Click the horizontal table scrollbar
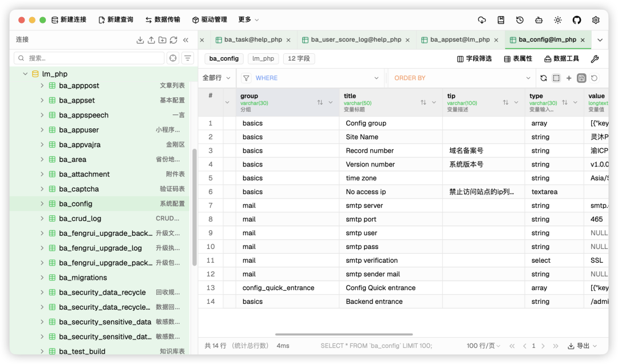Image resolution: width=618 pixels, height=364 pixels. pyautogui.click(x=344, y=334)
